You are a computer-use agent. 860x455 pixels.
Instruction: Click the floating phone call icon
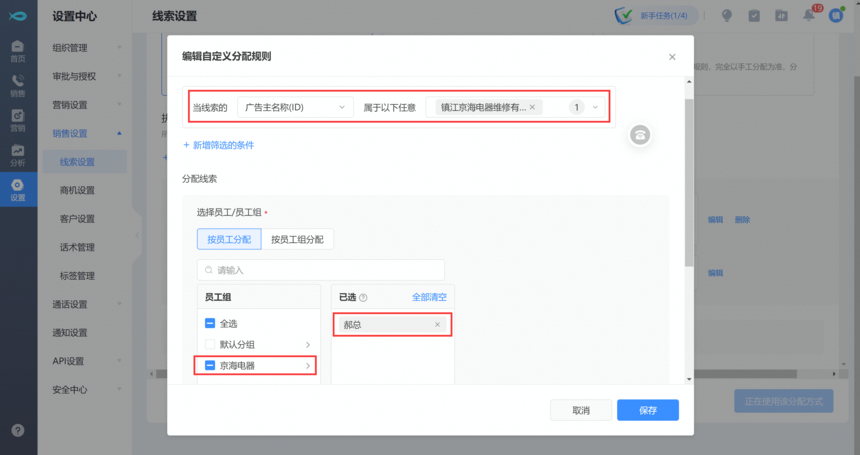point(640,135)
